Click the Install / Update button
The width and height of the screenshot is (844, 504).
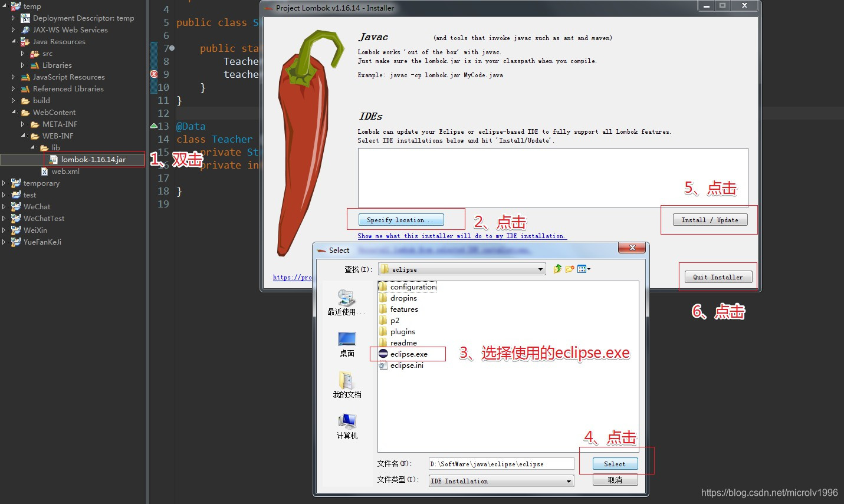(710, 220)
